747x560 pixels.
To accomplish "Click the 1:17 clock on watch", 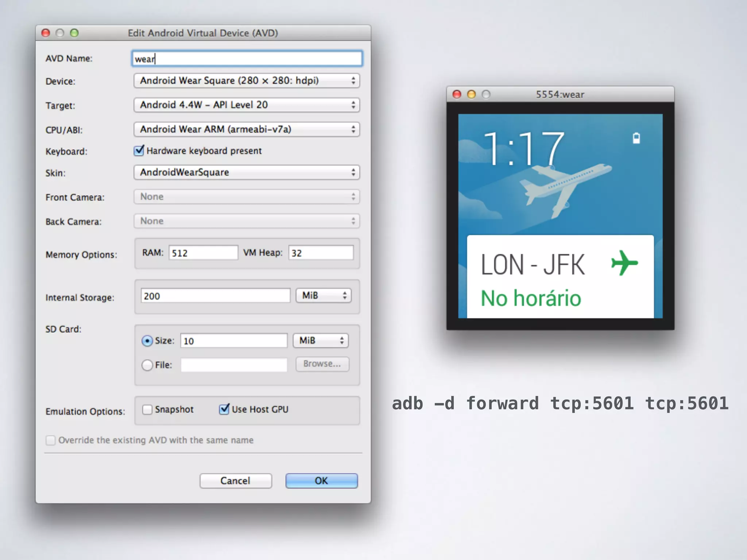I will [523, 149].
